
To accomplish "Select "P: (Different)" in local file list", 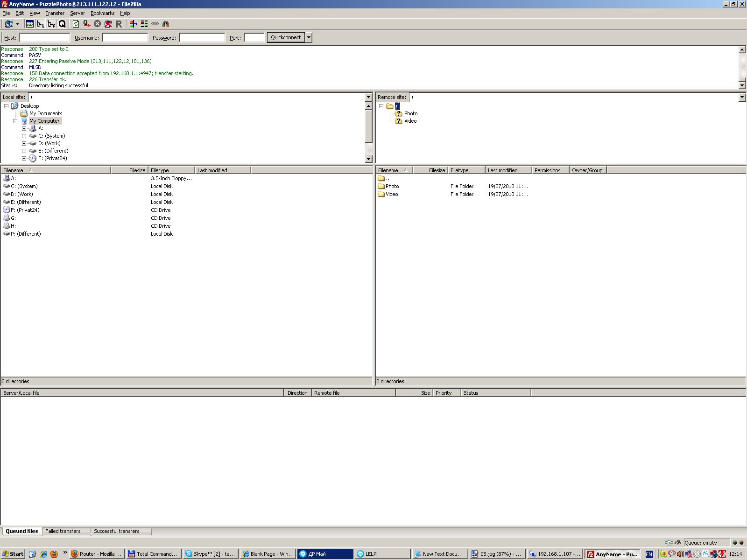I will coord(26,234).
